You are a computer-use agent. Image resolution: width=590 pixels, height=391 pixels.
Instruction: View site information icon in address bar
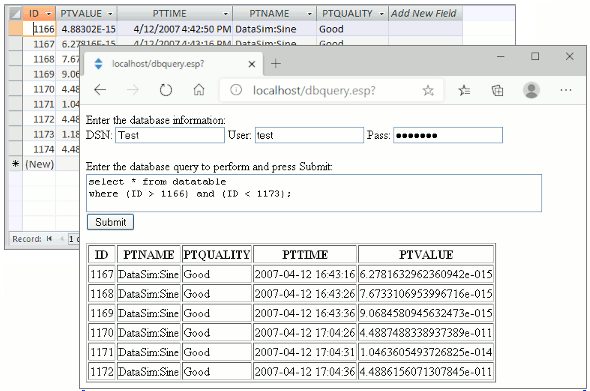tap(236, 90)
